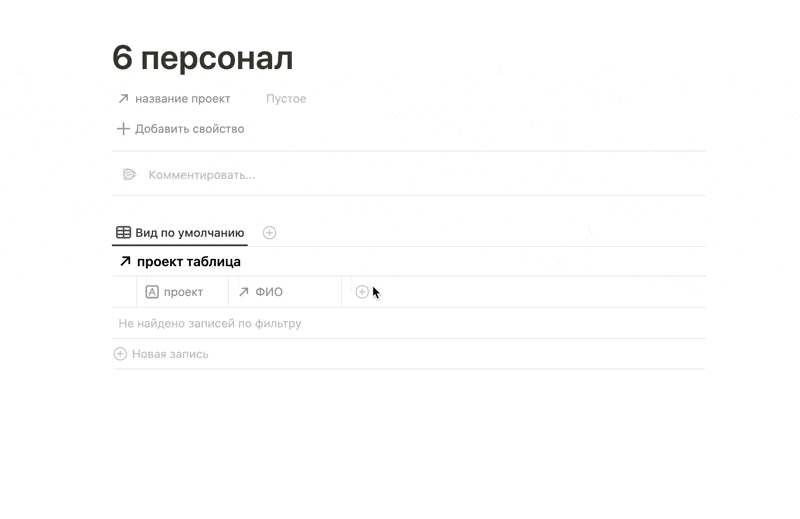Click the relation arrow icon in ФИО column
Viewport: 800px width, 519px height.
pyautogui.click(x=244, y=291)
